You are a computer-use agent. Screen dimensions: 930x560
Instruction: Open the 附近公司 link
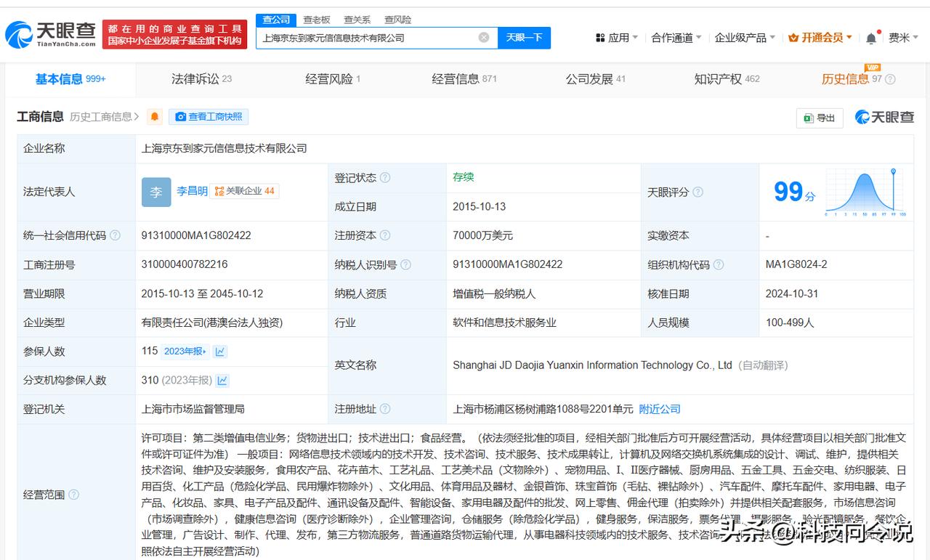coord(660,409)
